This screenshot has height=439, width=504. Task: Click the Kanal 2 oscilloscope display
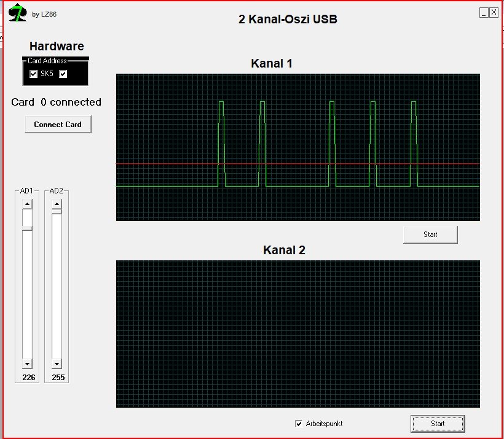(x=298, y=334)
